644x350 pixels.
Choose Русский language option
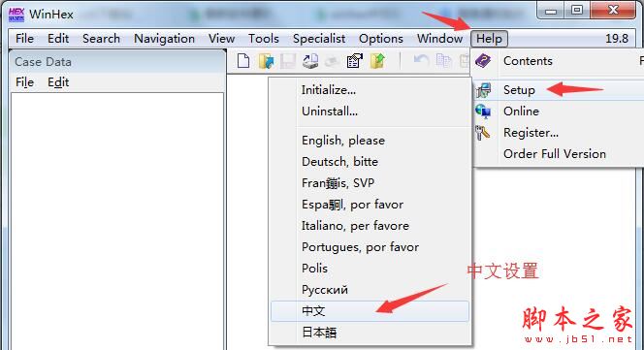370,290
